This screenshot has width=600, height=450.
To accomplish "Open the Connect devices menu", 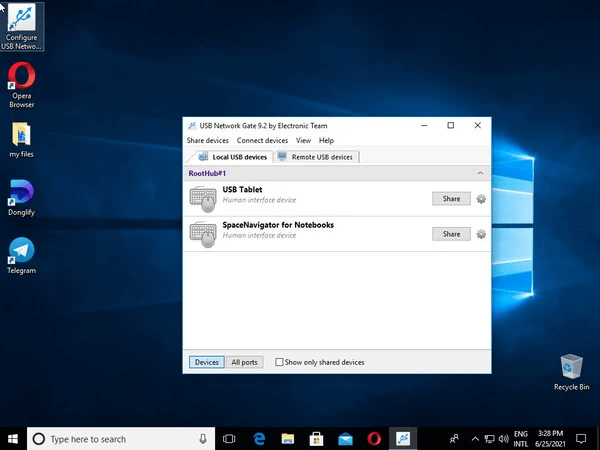I will 263,141.
